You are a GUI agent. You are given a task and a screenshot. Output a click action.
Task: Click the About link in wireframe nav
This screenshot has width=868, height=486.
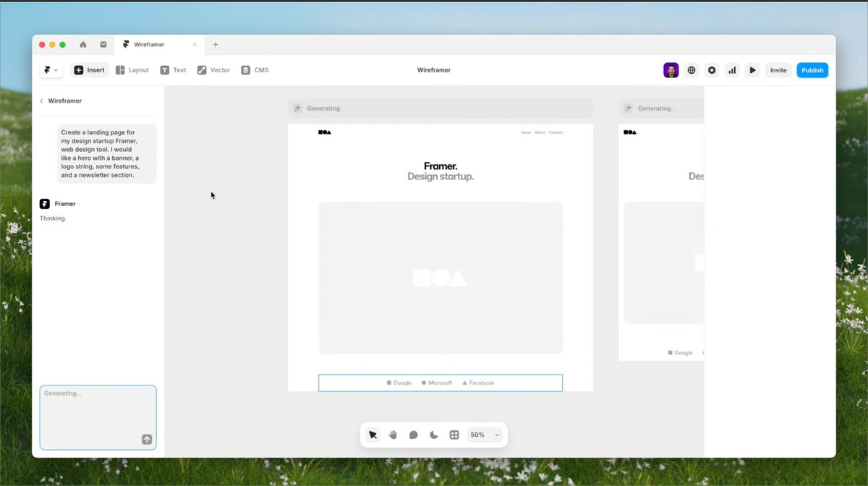click(x=540, y=132)
